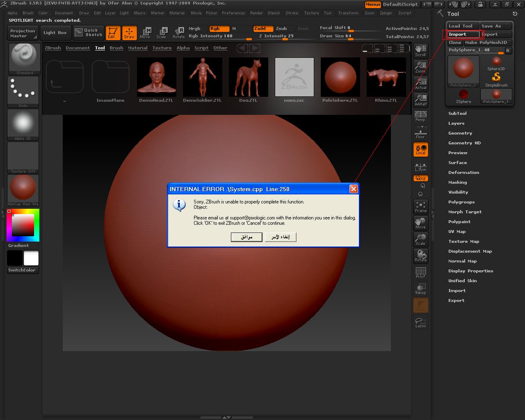Click the Zoom canvas icon

pos(420,67)
